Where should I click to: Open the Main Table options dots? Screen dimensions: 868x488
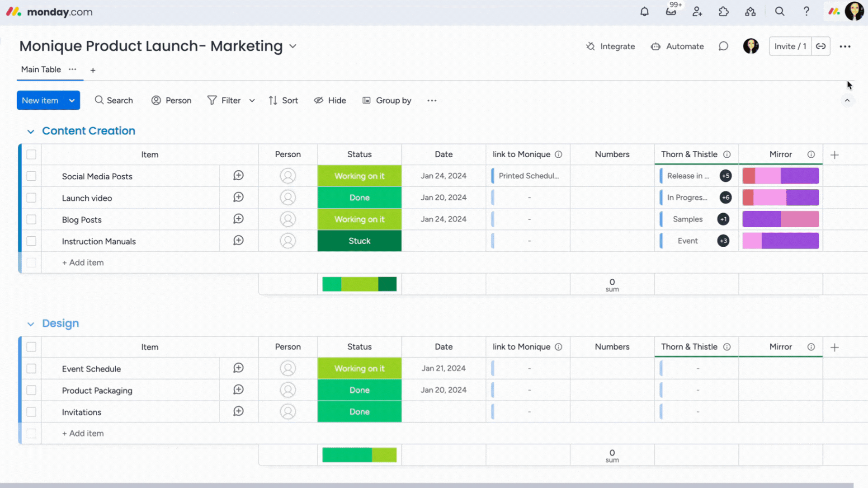coord(72,69)
